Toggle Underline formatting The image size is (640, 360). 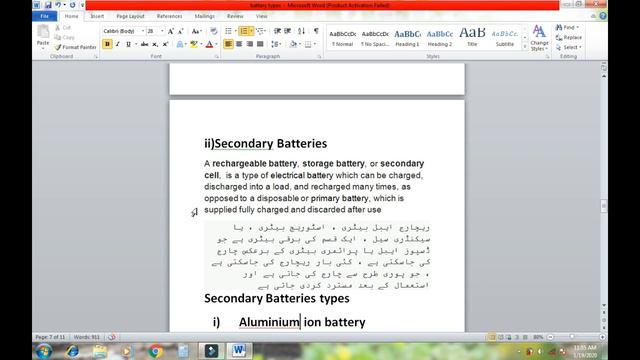128,44
